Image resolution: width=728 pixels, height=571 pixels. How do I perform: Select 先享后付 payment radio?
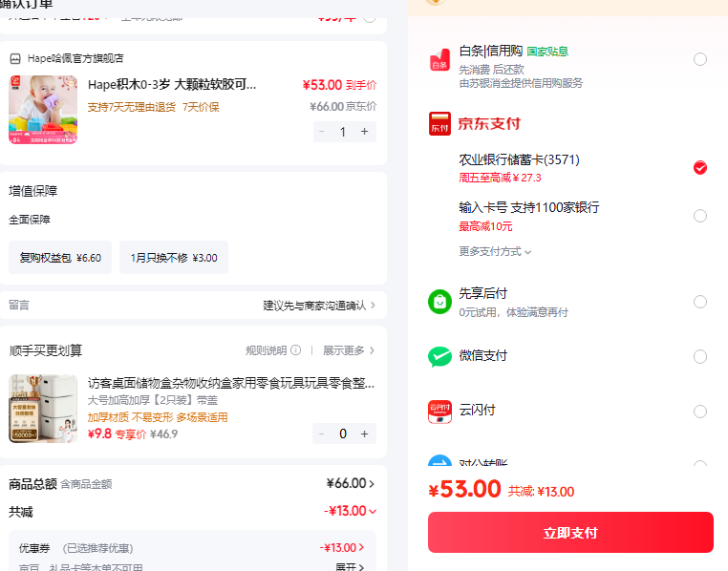(x=700, y=302)
